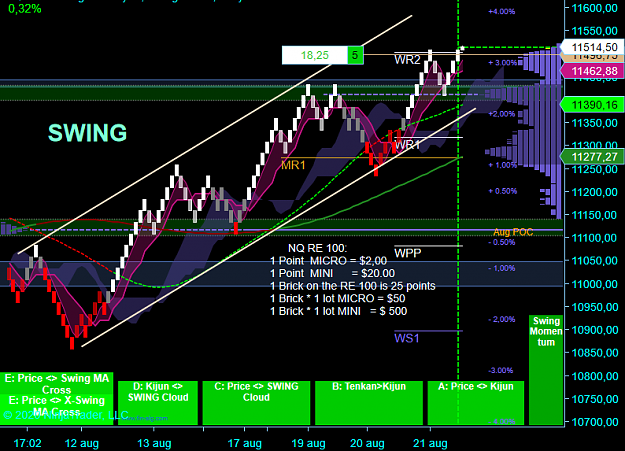Click the -3.00% scale label

click(501, 370)
